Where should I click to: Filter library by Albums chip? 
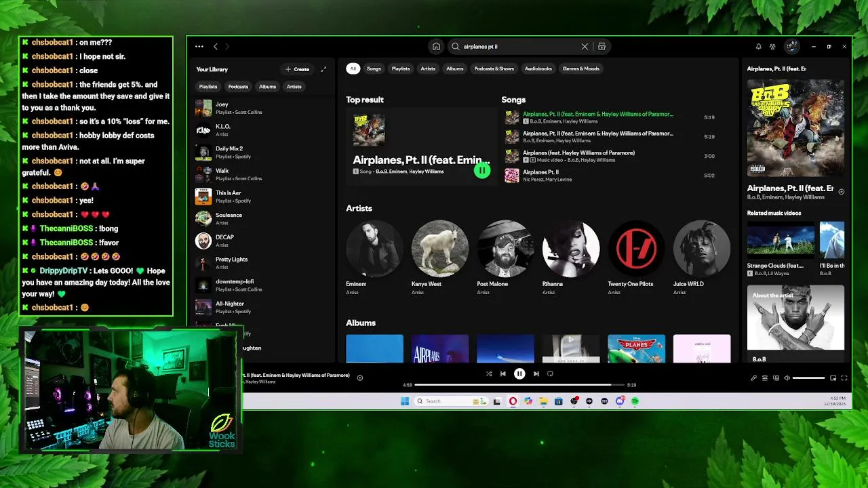tap(267, 87)
